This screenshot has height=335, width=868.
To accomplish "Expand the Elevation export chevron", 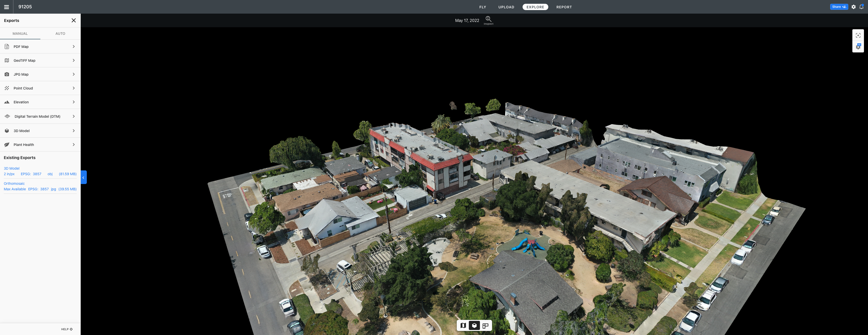I will (73, 102).
